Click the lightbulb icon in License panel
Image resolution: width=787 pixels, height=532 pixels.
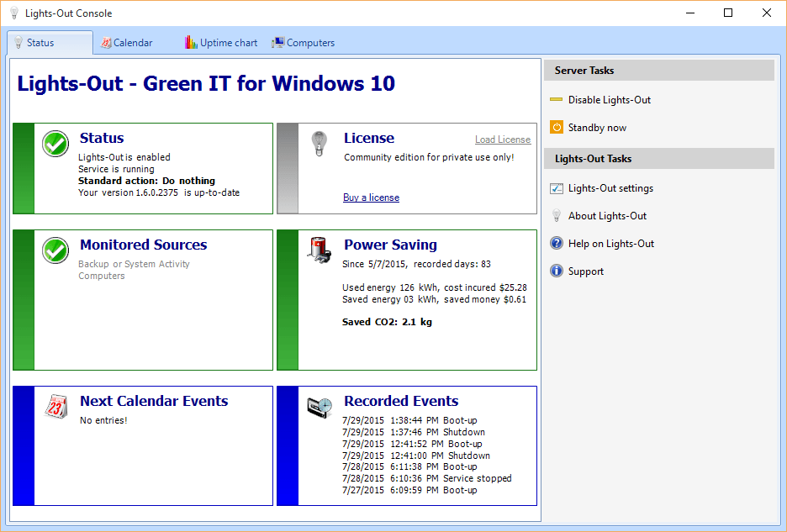pyautogui.click(x=319, y=144)
